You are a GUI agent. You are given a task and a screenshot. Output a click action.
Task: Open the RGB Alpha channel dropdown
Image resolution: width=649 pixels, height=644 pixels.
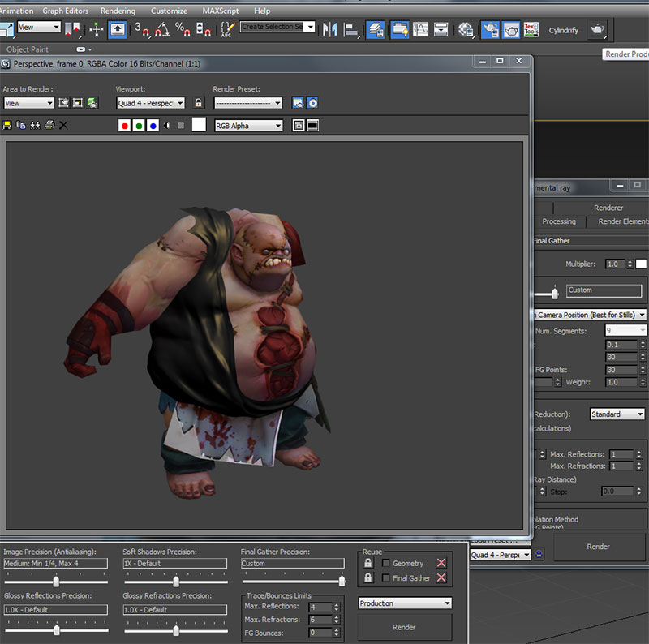248,126
